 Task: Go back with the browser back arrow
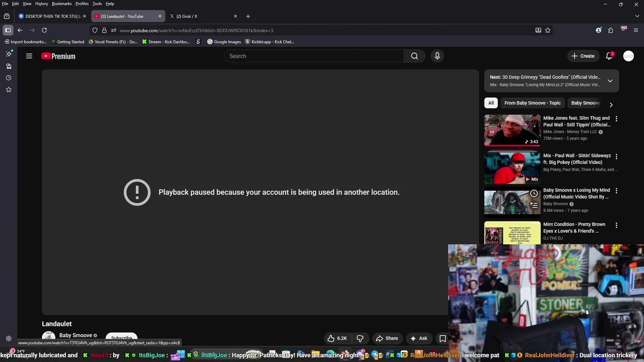[20, 30]
